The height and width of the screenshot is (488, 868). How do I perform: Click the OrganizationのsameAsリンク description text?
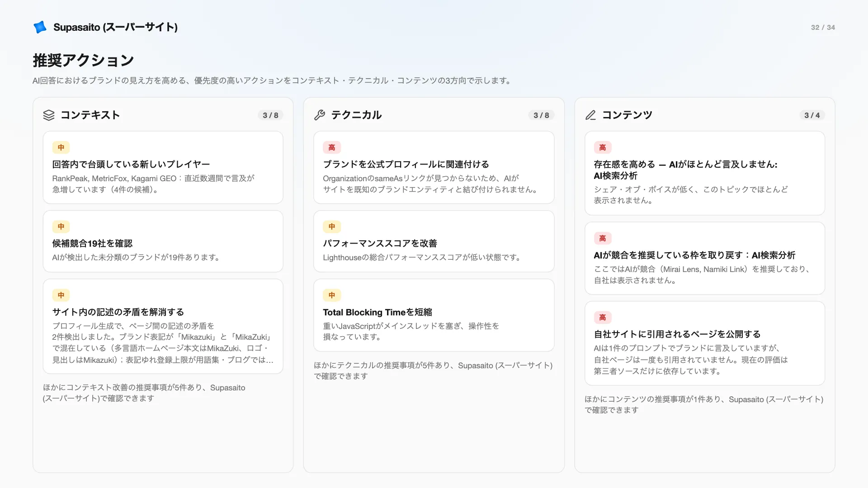point(431,184)
